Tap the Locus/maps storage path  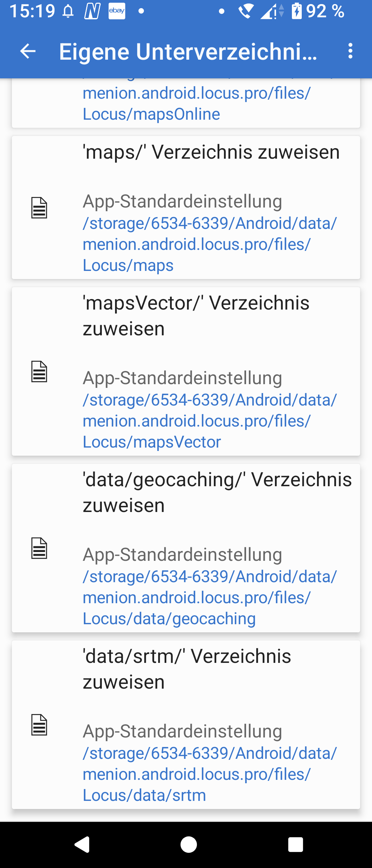click(x=210, y=244)
